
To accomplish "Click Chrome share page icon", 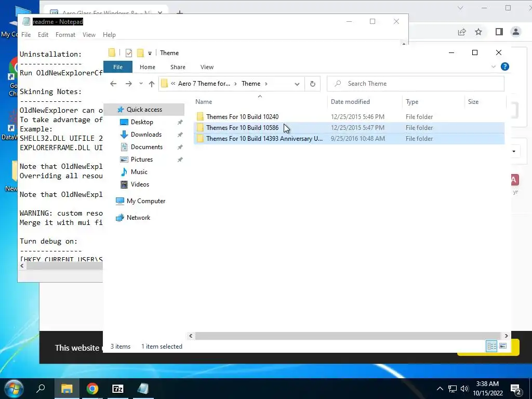I will click(462, 32).
